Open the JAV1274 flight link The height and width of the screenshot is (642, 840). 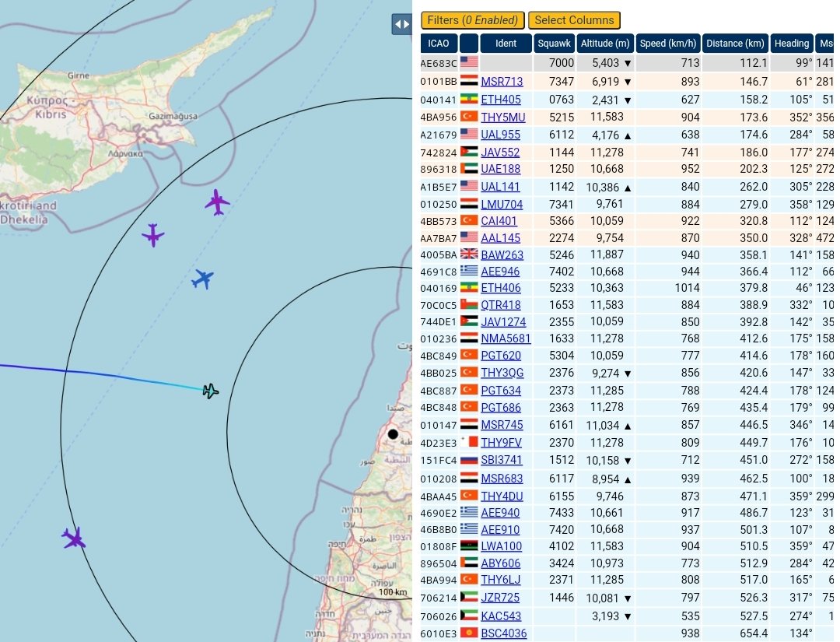pyautogui.click(x=503, y=322)
